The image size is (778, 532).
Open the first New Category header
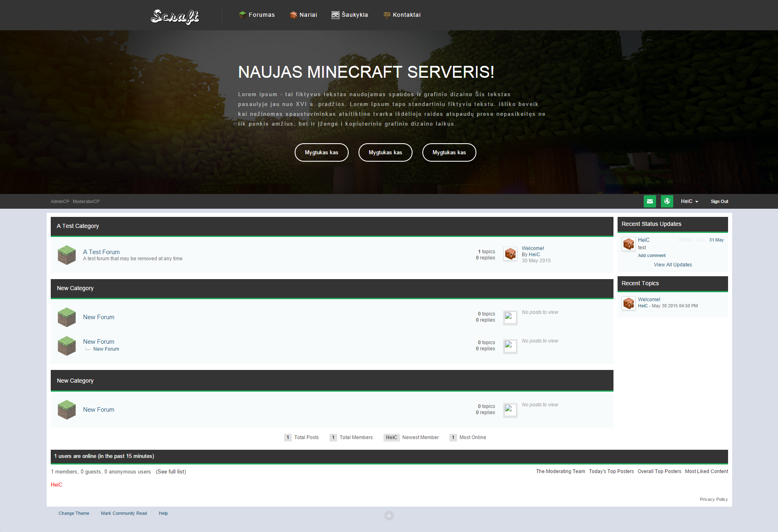pyautogui.click(x=75, y=288)
